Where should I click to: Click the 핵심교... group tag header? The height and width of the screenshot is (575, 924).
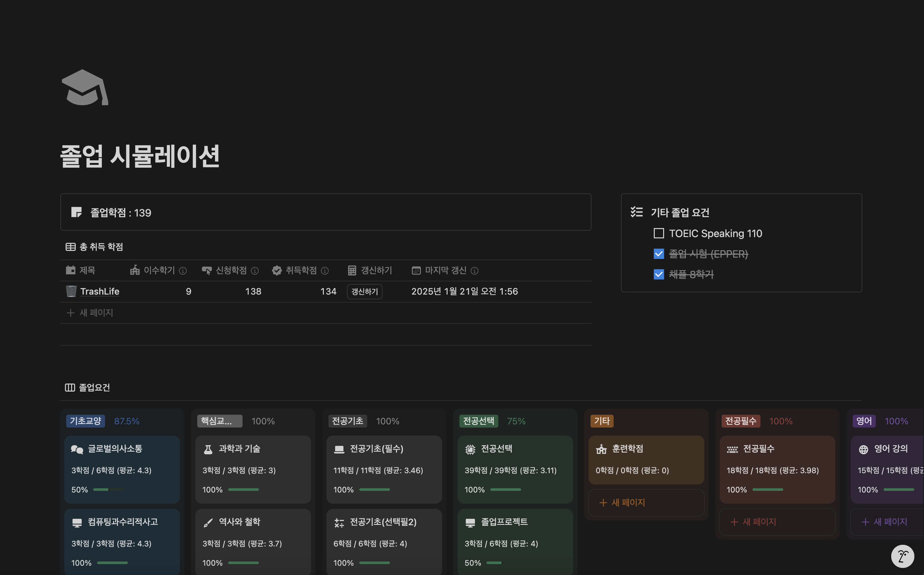click(219, 421)
